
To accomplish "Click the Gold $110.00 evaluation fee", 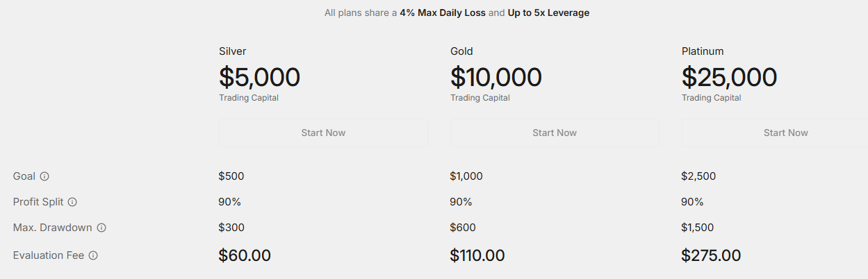I will tap(477, 255).
